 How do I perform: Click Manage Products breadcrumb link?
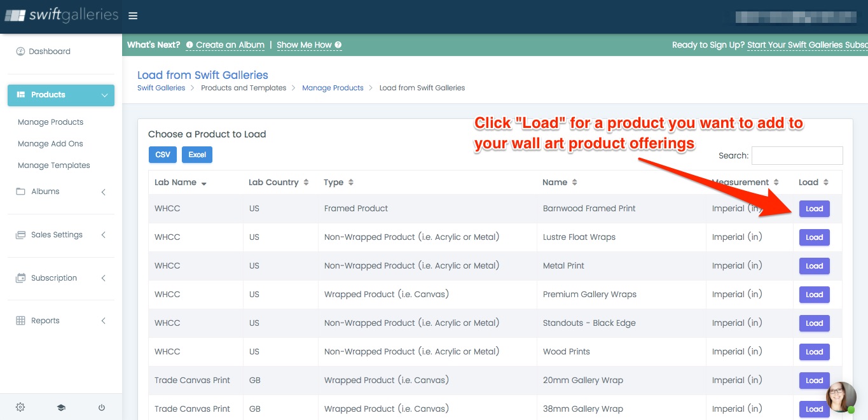(x=333, y=88)
